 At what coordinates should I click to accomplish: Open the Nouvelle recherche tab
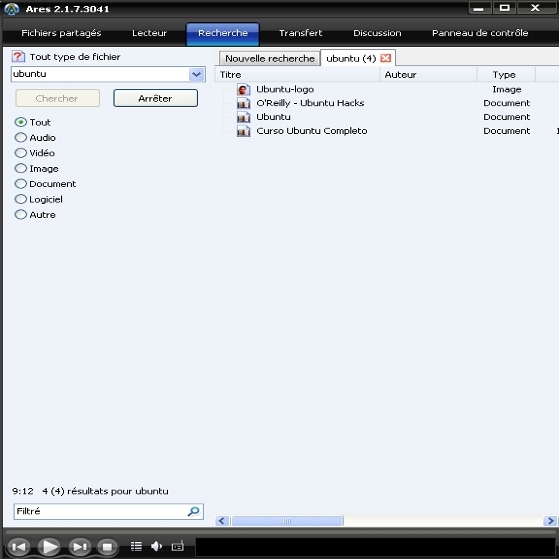(270, 58)
